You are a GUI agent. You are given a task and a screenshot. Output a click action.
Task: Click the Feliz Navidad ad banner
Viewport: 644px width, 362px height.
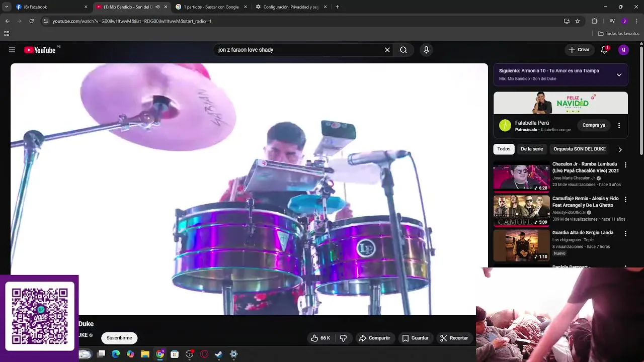(x=560, y=103)
